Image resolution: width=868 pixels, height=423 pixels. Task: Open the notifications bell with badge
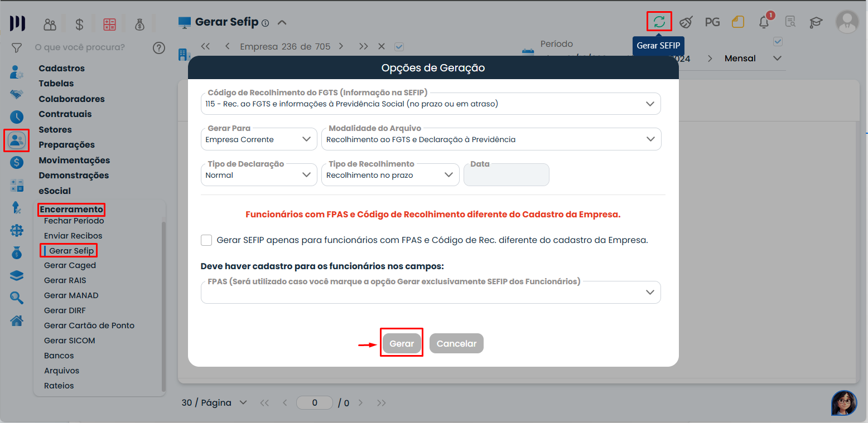pos(765,21)
